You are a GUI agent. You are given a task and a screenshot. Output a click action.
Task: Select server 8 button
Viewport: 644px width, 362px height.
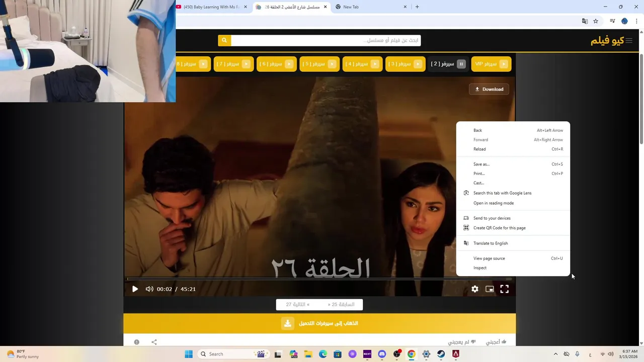(x=193, y=64)
